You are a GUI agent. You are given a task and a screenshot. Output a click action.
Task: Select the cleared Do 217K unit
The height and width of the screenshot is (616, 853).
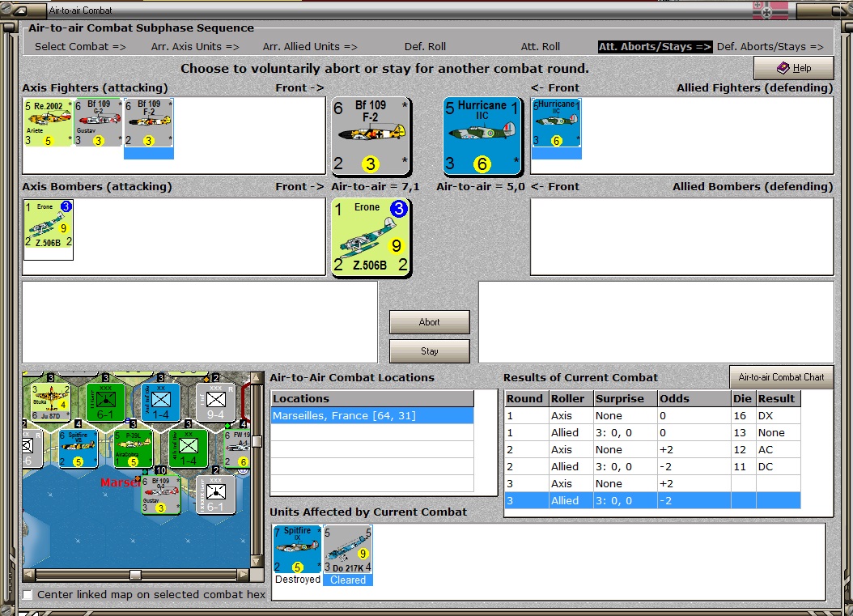coord(348,550)
